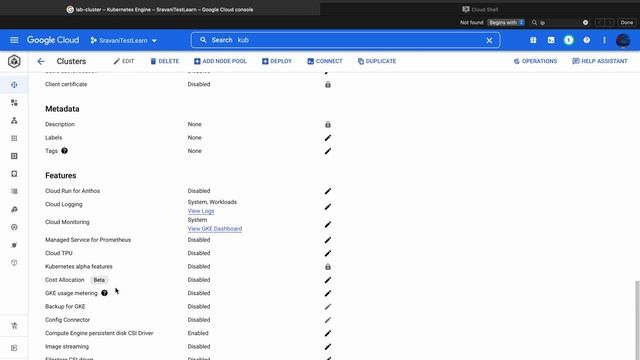
Task: Edit the Backup for GKE setting
Action: (x=328, y=307)
